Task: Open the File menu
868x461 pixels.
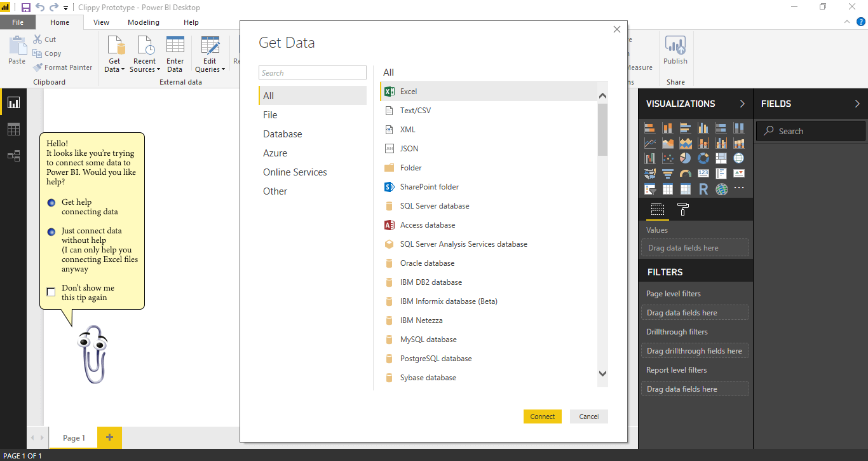Action: pos(18,22)
